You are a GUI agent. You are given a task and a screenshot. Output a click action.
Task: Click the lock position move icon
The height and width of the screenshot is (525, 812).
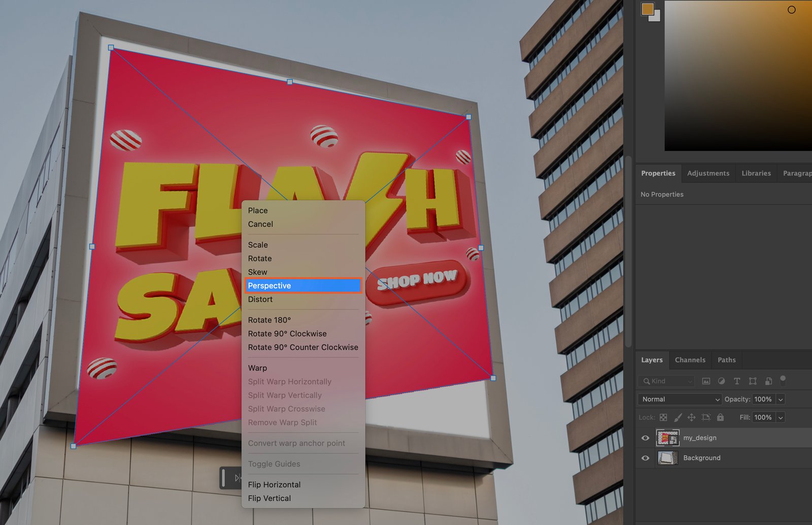tap(691, 417)
